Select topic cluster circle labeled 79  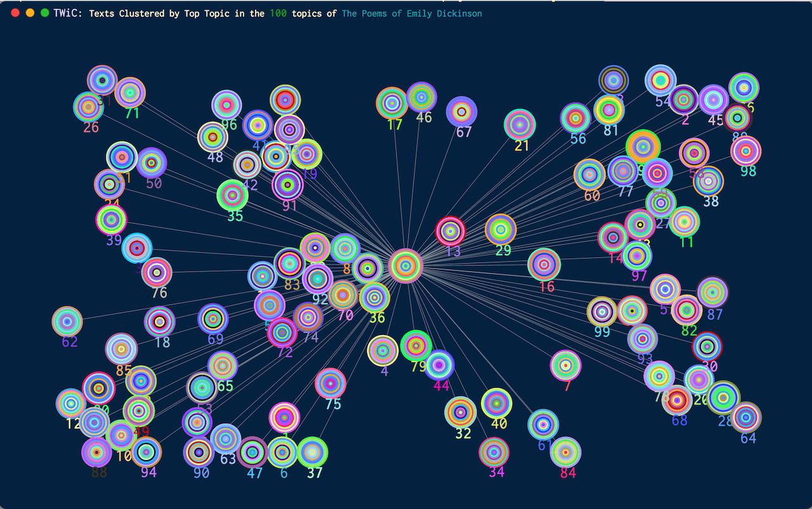click(x=416, y=346)
